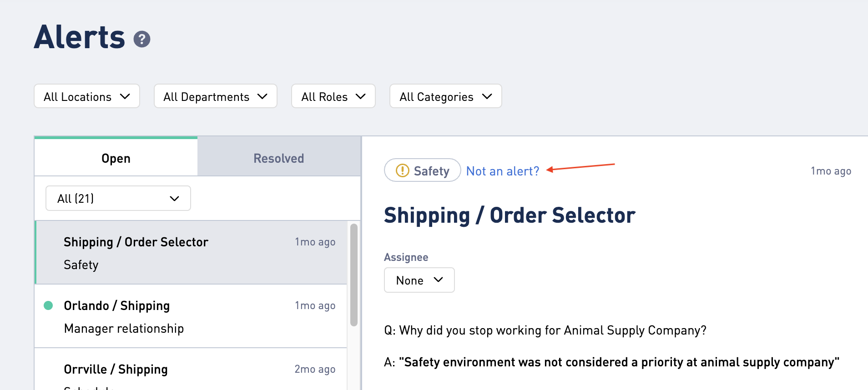Viewport: 868px width, 390px height.
Task: Click the Safety category tag
Action: 423,170
